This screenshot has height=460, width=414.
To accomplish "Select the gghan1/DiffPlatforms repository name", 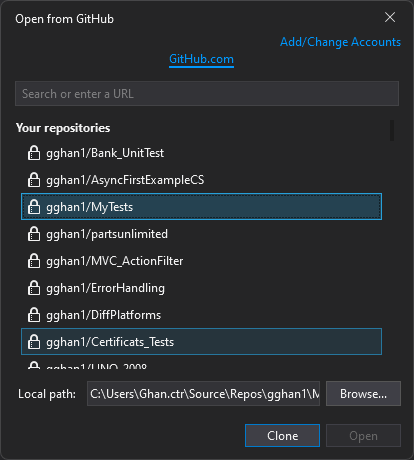I will pyautogui.click(x=103, y=315).
